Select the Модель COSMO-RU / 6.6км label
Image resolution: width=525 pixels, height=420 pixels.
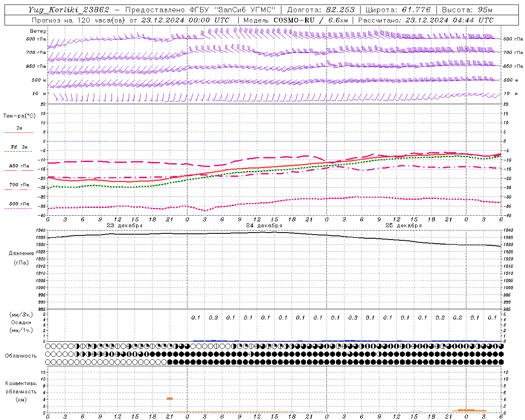coord(296,20)
